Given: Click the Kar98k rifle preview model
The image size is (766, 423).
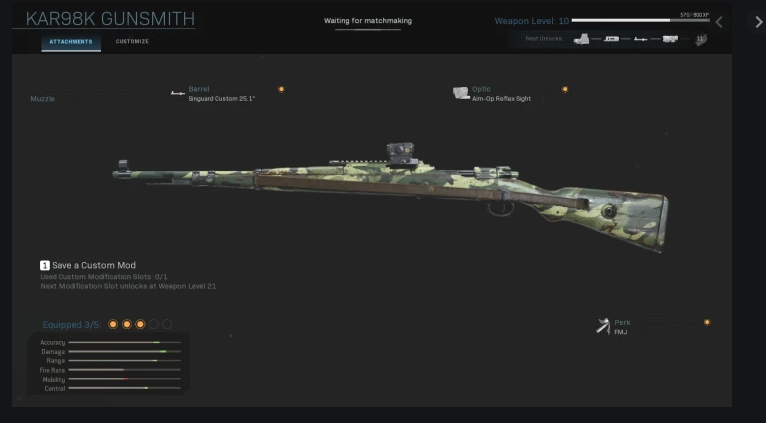Looking at the screenshot, I should [x=391, y=198].
